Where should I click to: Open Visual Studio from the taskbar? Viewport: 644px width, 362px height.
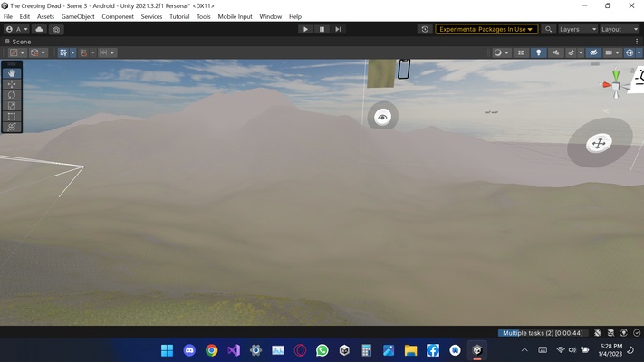[x=234, y=350]
